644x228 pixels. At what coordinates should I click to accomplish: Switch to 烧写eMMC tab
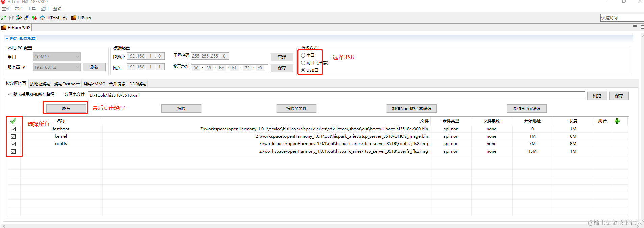pyautogui.click(x=94, y=84)
